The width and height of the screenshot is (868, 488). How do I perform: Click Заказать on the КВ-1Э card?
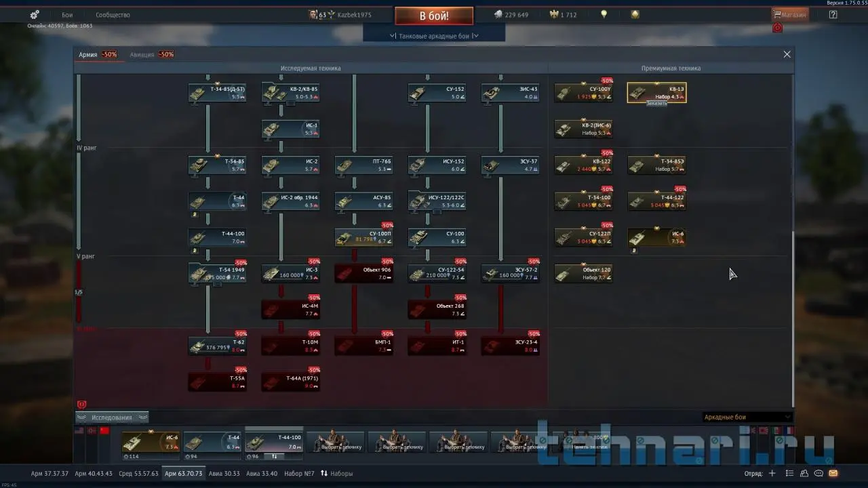pos(656,104)
